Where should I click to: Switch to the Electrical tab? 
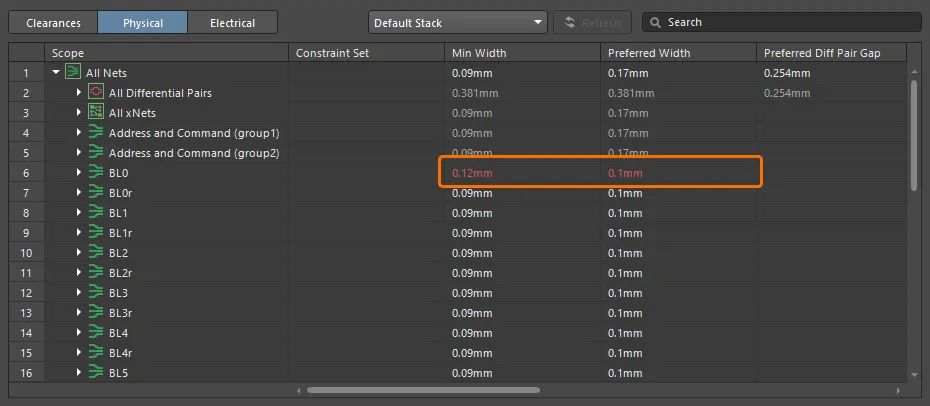[232, 22]
